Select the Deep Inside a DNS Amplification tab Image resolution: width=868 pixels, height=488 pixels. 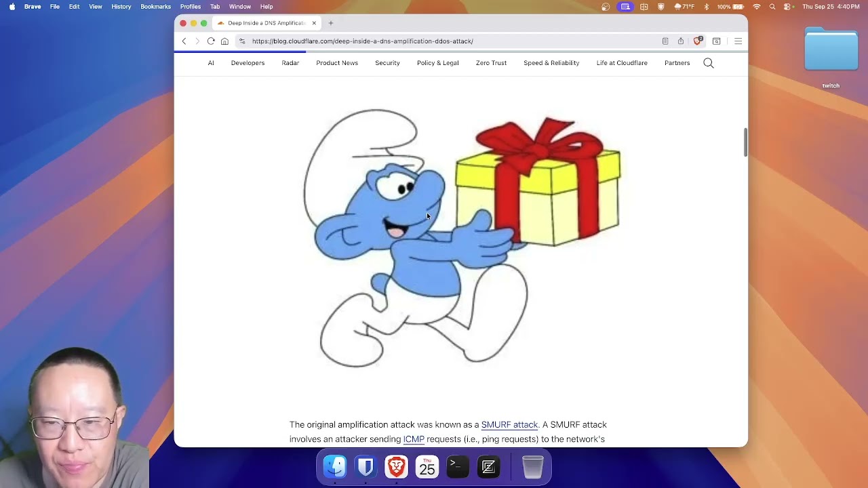click(267, 23)
